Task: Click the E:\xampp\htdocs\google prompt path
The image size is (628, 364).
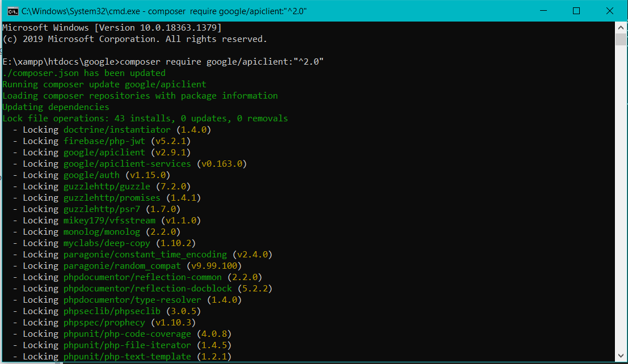Action: tap(57, 61)
